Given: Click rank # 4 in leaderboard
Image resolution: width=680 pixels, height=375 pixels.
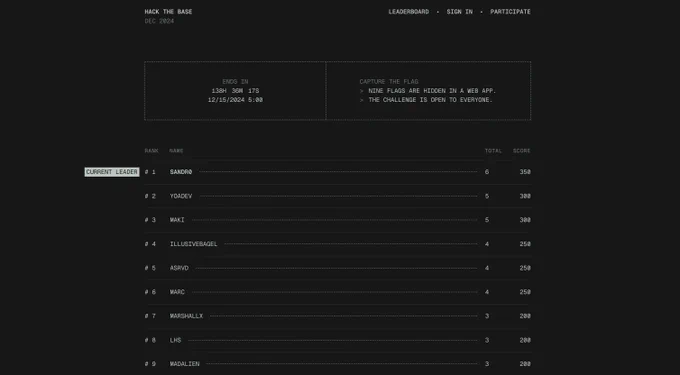Looking at the screenshot, I should [150, 244].
